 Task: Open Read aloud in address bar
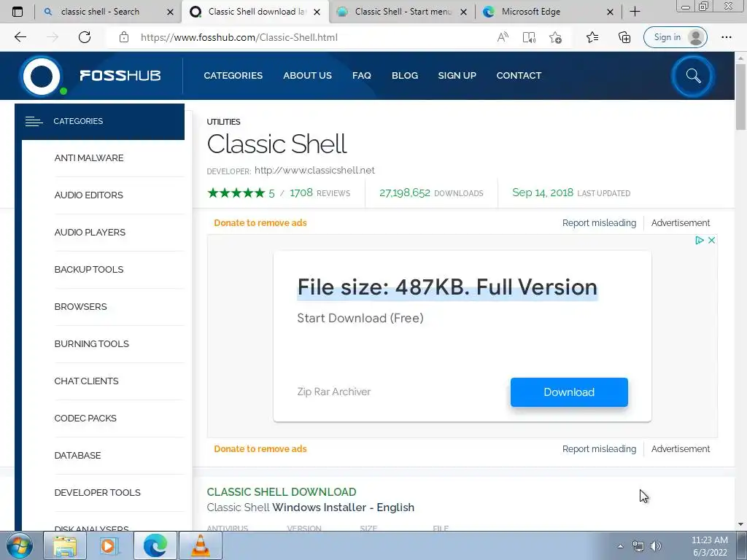503,37
